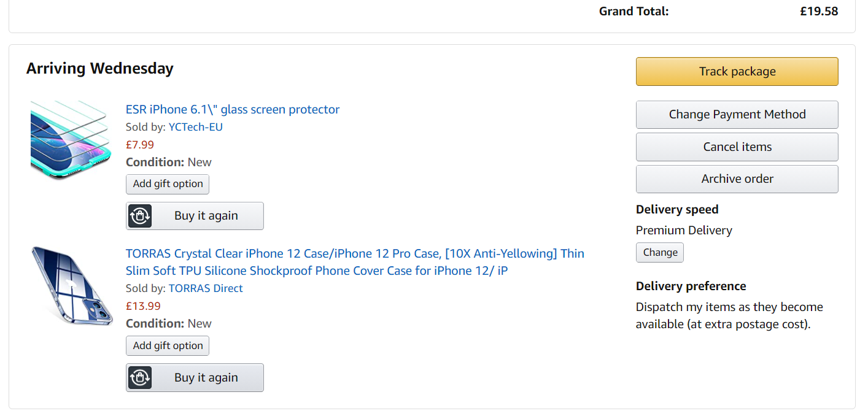Visit seller YCTech-EU
The image size is (868, 419).
pos(196,128)
